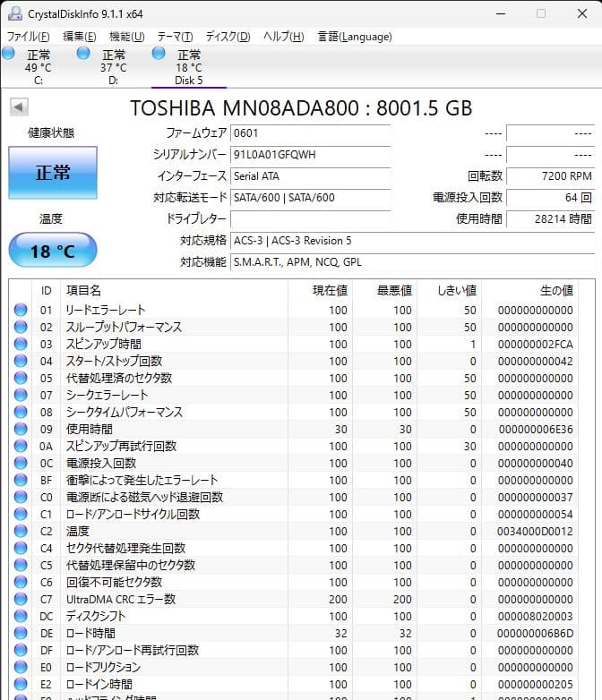
Task: Select the Disk 5 drive tab
Action: (189, 67)
